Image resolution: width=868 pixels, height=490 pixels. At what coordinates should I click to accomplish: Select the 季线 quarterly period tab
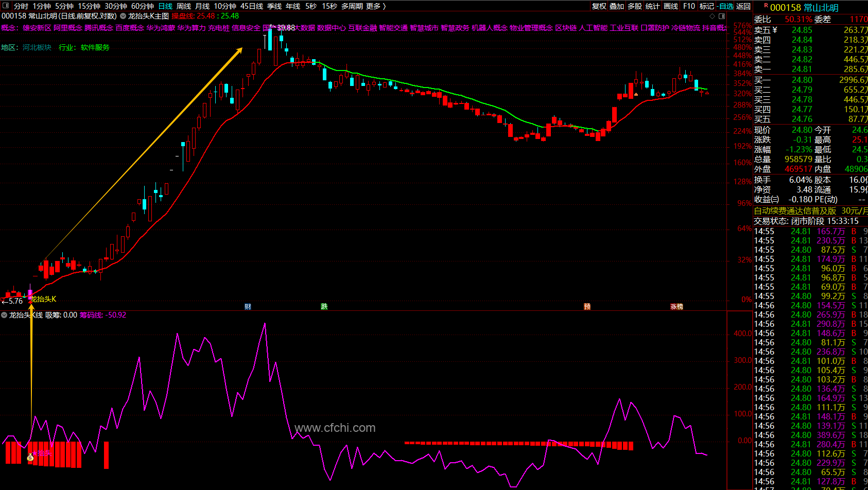pyautogui.click(x=274, y=6)
